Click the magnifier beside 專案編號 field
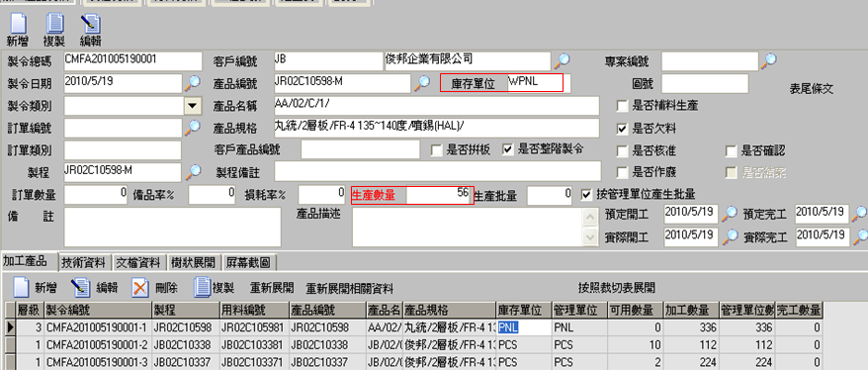 click(x=768, y=60)
